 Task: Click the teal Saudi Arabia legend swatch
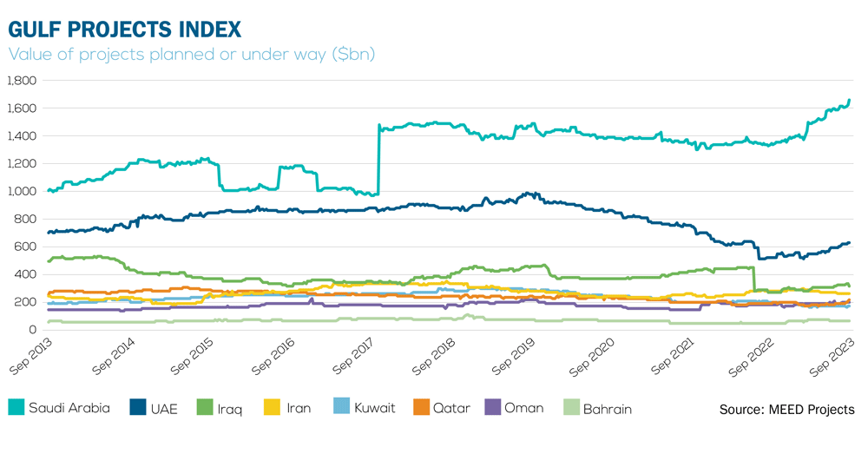click(x=16, y=407)
